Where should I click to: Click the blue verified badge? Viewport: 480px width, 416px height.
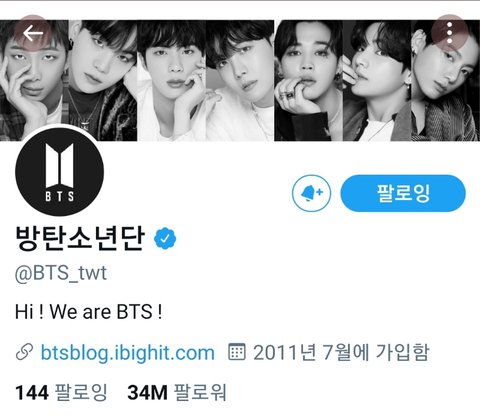click(x=165, y=238)
